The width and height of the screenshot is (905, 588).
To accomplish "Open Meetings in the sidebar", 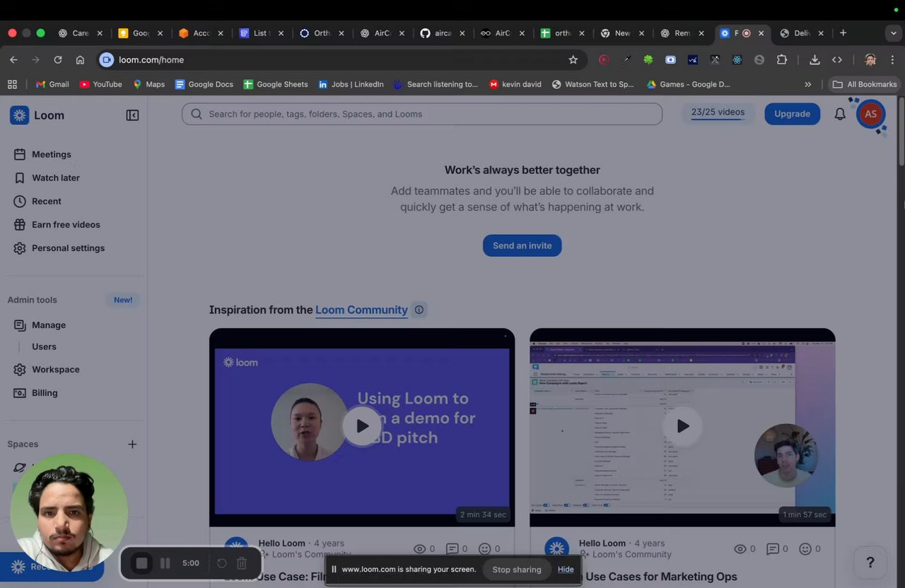I will [x=52, y=154].
